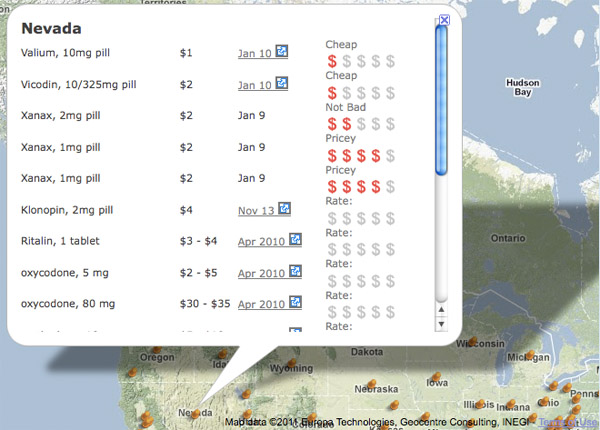Click the "oxycodone, 80 mg" entry

coord(68,304)
